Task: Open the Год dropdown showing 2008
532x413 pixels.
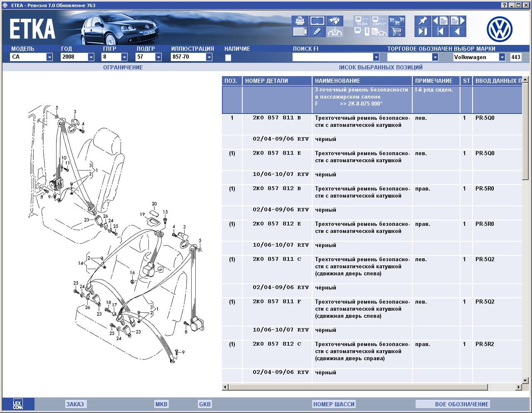Action: 91,57
